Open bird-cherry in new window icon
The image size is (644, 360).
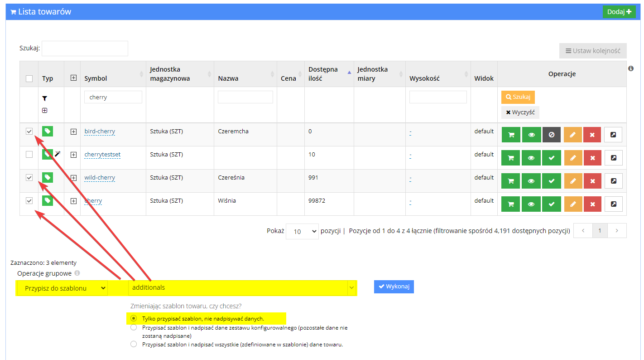(613, 135)
